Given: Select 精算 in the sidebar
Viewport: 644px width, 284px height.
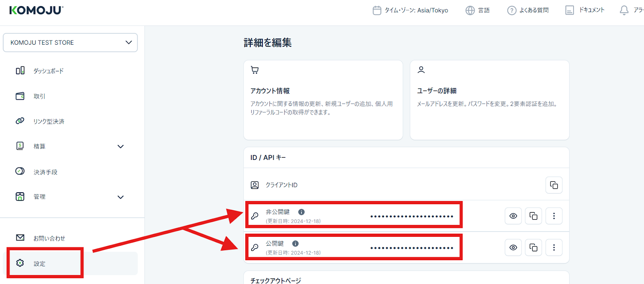Looking at the screenshot, I should 39,146.
